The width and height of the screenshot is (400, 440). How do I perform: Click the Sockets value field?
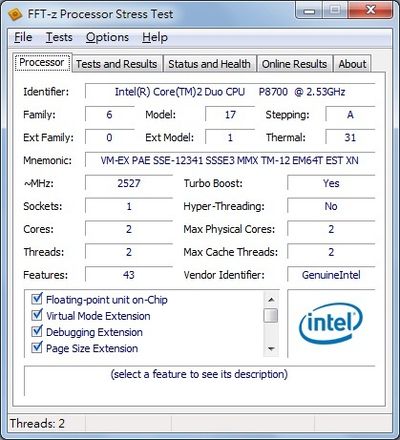(x=129, y=206)
